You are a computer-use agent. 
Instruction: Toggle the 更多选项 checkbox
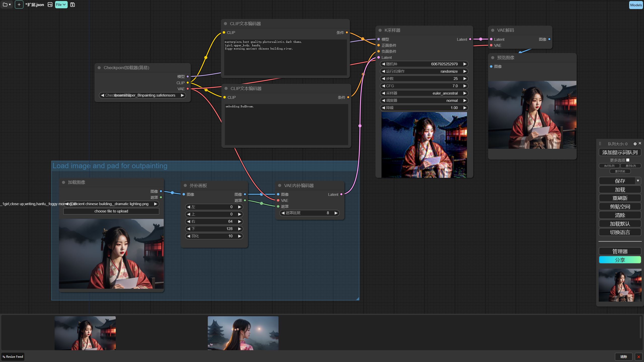(628, 160)
